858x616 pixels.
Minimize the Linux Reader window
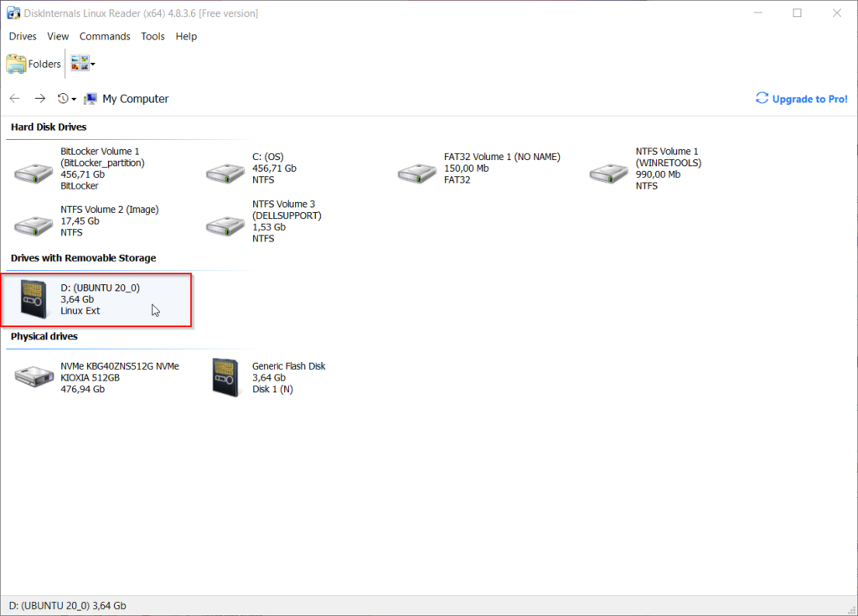click(757, 13)
